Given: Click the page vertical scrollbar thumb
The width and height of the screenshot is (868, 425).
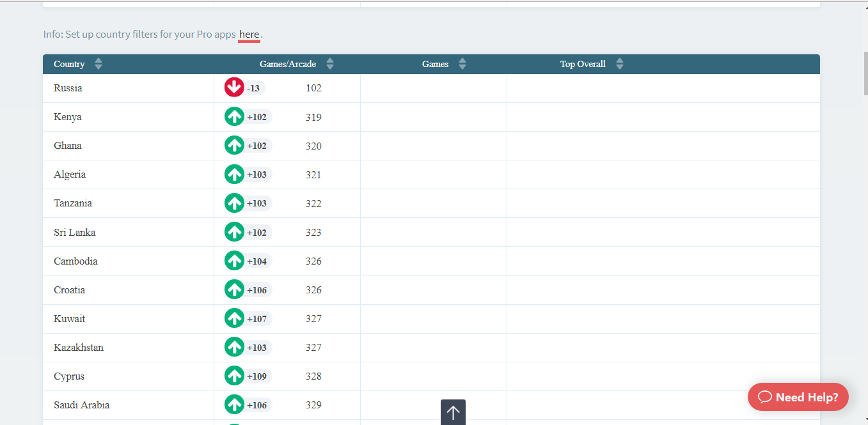Looking at the screenshot, I should coord(865,73).
